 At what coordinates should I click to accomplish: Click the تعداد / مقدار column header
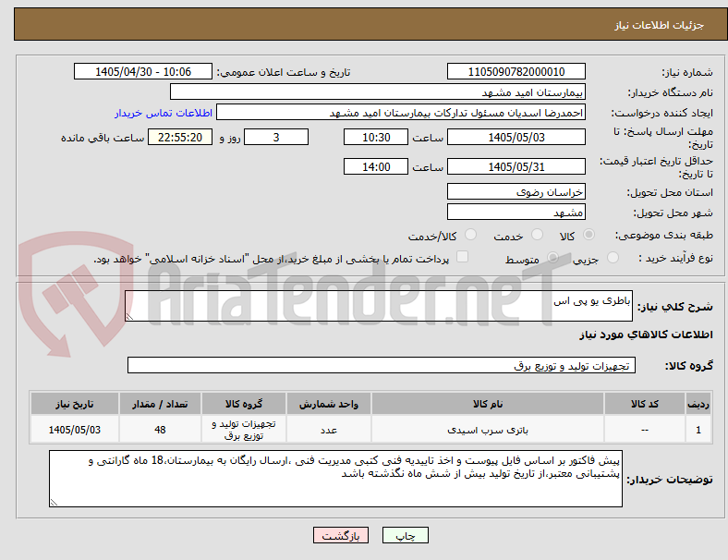pos(160,404)
